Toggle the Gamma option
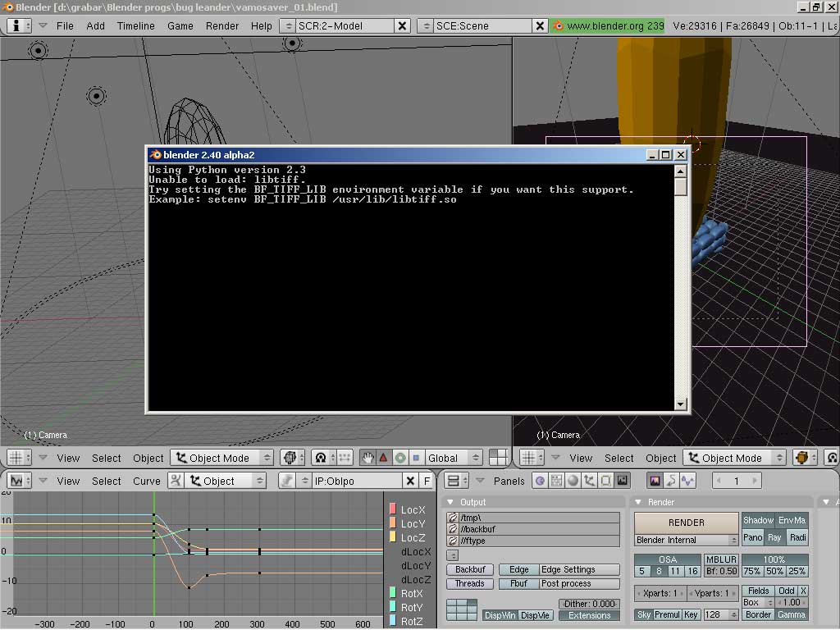The height and width of the screenshot is (630, 840). (x=792, y=615)
